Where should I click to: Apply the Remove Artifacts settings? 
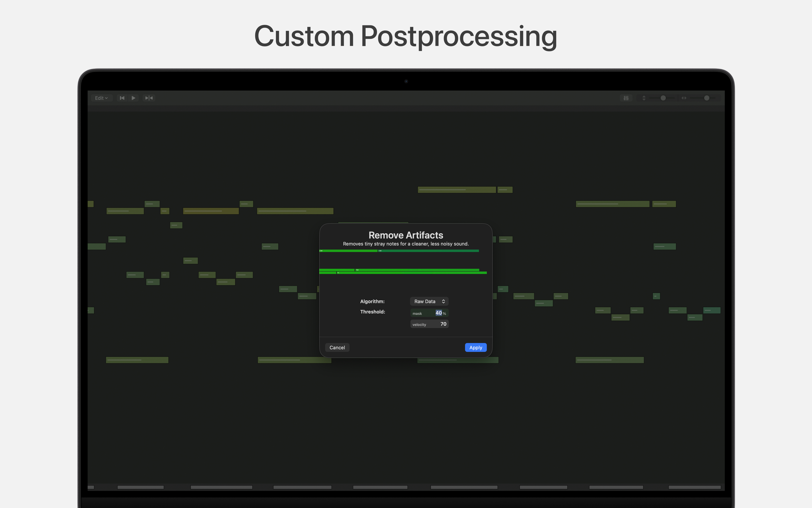pyautogui.click(x=475, y=347)
